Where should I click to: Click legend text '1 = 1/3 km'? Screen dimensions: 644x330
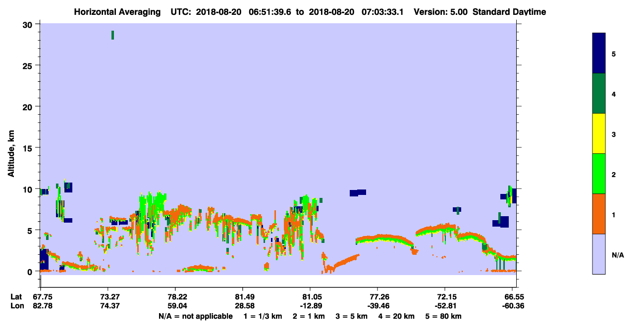(x=264, y=316)
